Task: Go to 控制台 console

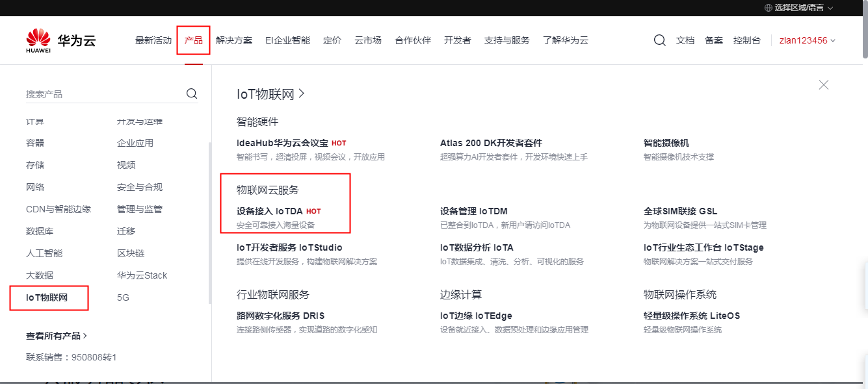Action: pos(746,40)
